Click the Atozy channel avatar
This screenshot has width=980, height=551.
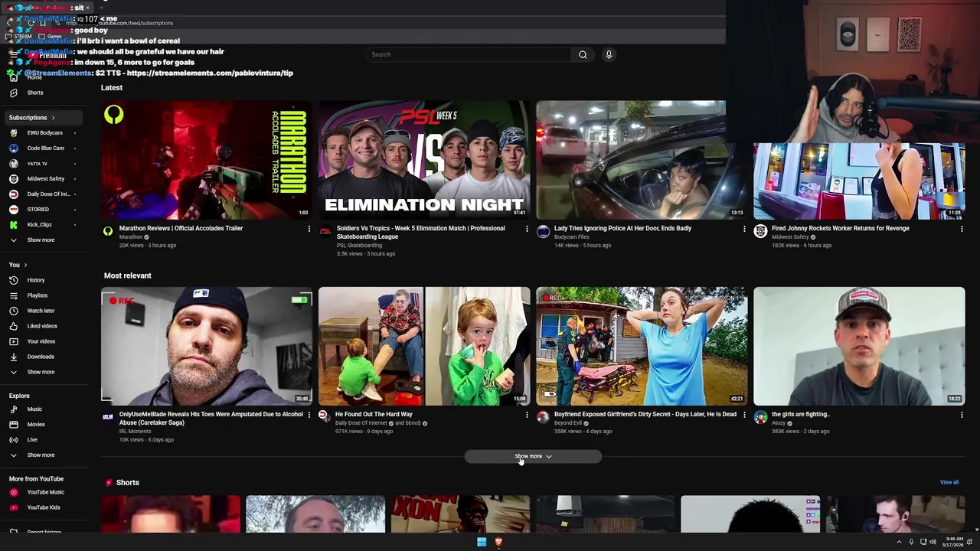[760, 417]
